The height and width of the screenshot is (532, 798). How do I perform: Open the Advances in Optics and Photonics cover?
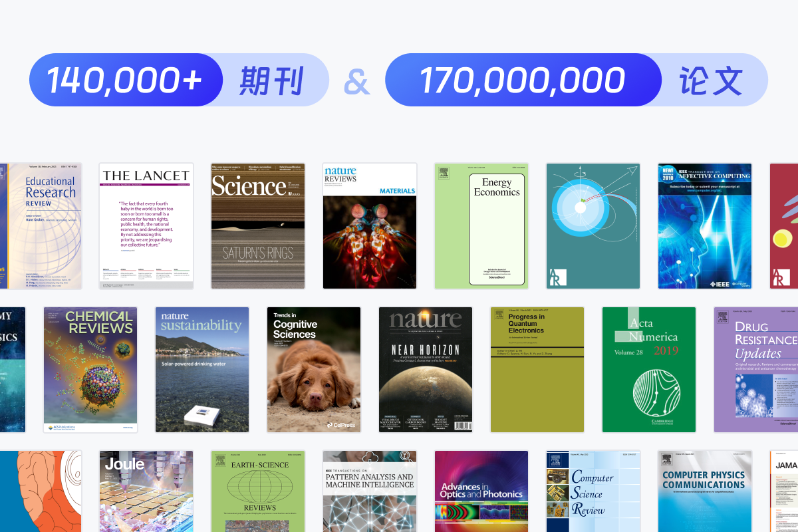click(x=481, y=492)
